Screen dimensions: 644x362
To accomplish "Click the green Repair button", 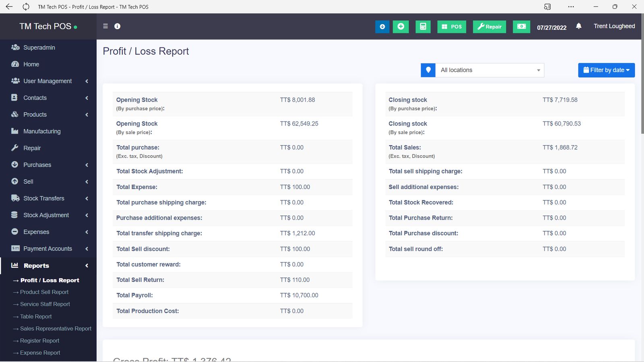I will pos(489,27).
